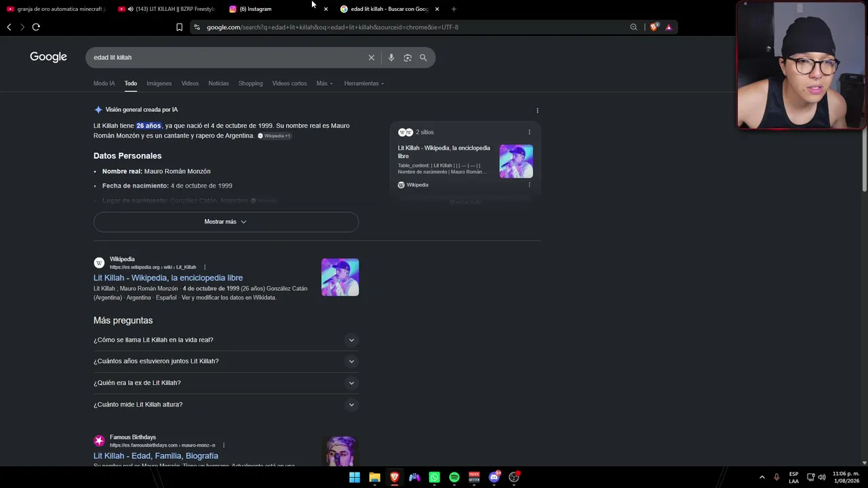Open three-dot menu beside Wikipedia result URL
This screenshot has height=488, width=868.
pos(205,267)
